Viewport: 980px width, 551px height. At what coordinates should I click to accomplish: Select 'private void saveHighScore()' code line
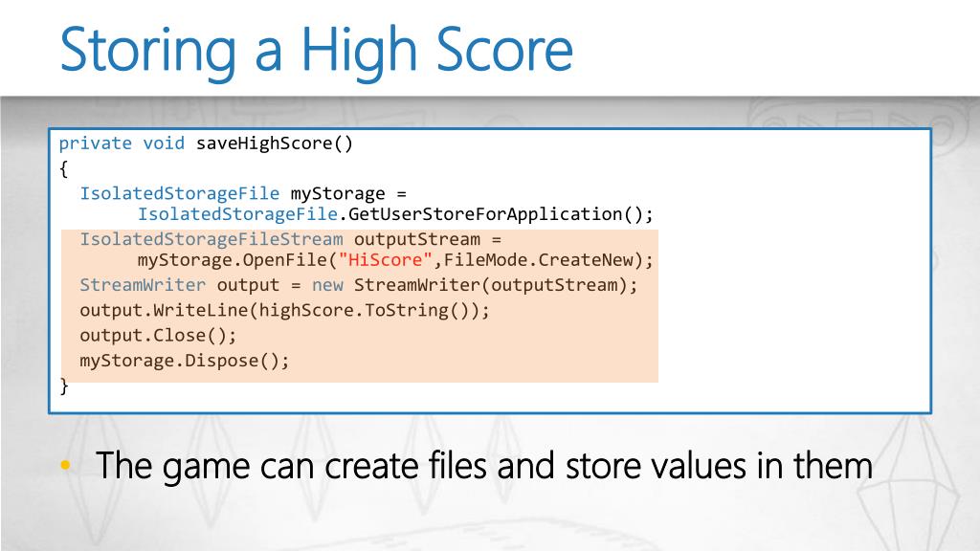(x=207, y=143)
